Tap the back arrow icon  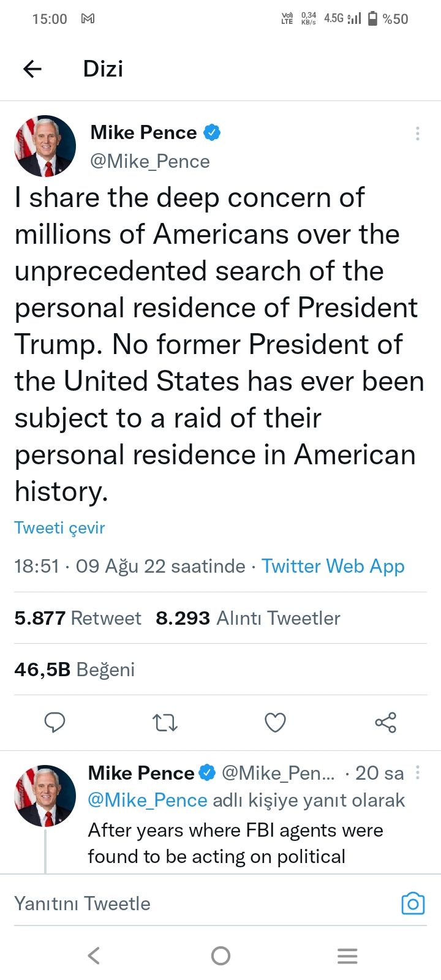pos(32,69)
